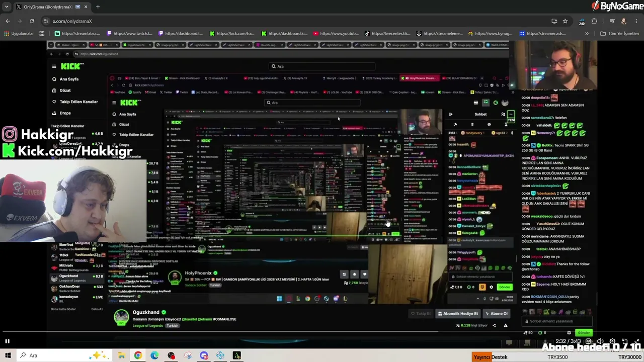The height and width of the screenshot is (362, 644).
Task: Open the Chrome extensions puzzle menu
Action: [x=594, y=21]
